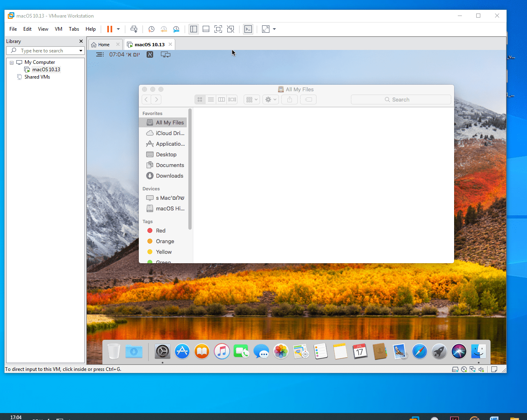Open the Edit menu
Screen dimensions: 527x420
(x=27, y=29)
